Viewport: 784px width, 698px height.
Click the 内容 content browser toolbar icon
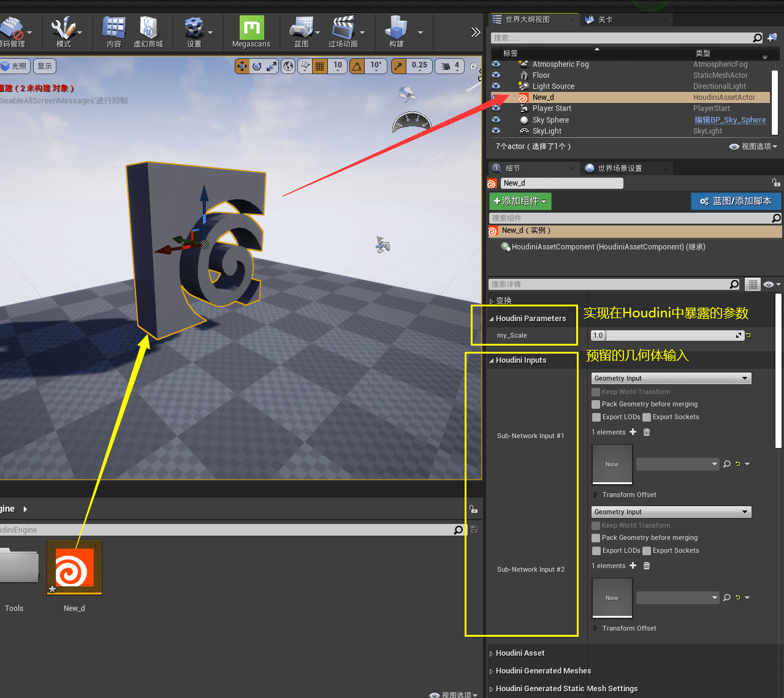(114, 32)
